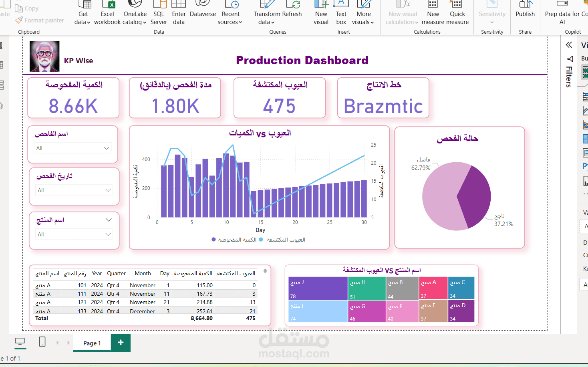Select the منتج A pink treemap tile
This screenshot has height=367, width=588.
click(433, 288)
